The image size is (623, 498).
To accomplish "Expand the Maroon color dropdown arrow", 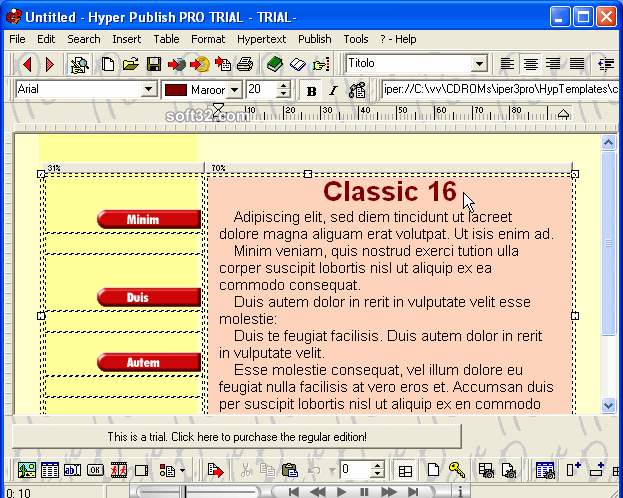I will (235, 90).
